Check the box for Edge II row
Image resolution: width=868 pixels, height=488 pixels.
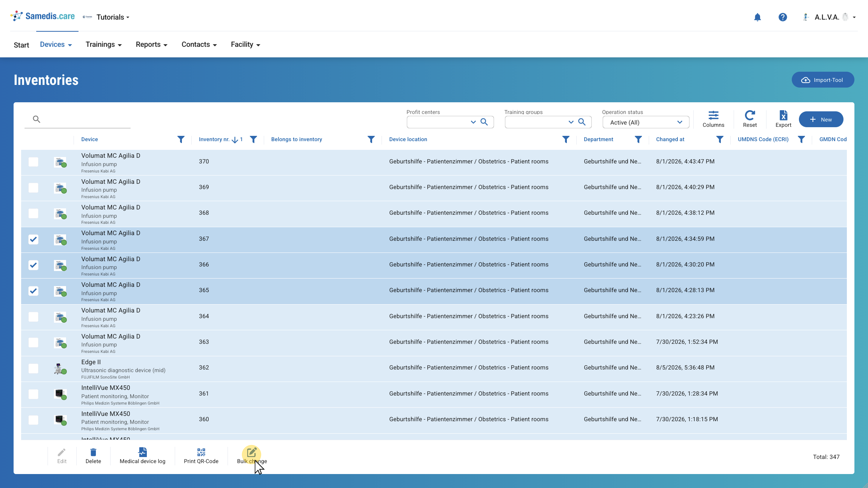pos(34,368)
